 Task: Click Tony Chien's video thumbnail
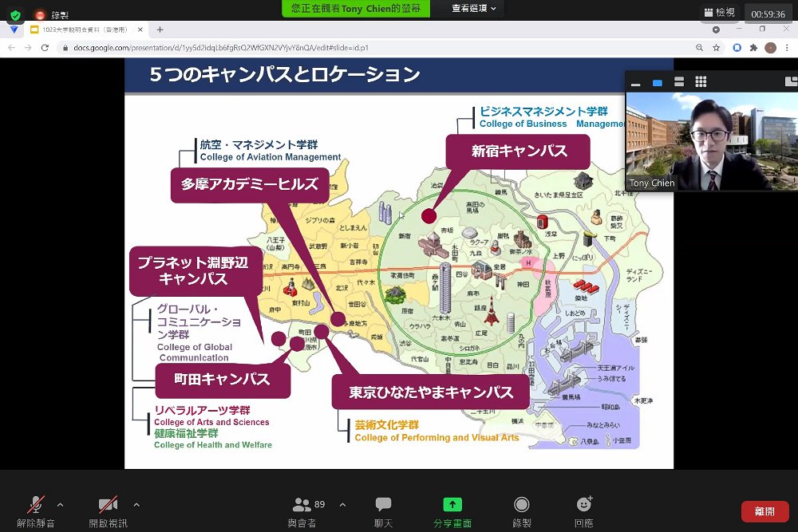coord(712,141)
